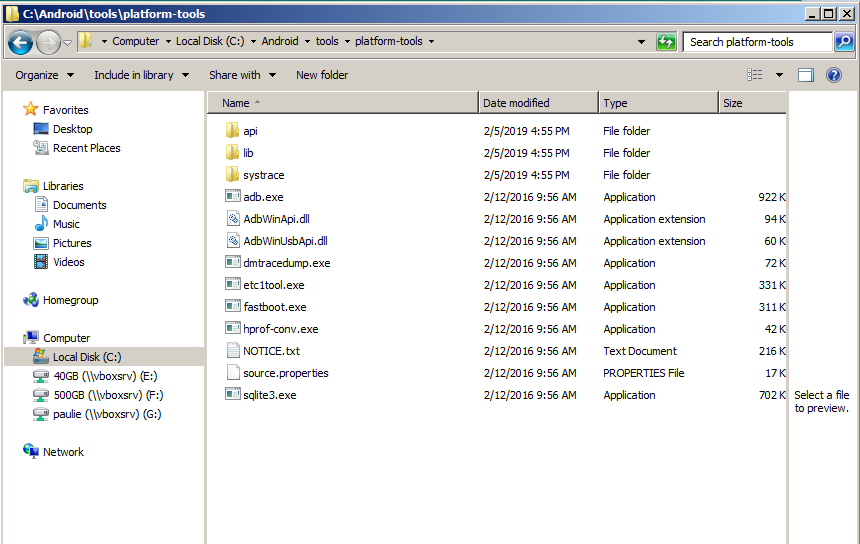This screenshot has width=860, height=544.
Task: Open the view options dropdown arrow
Action: (779, 75)
